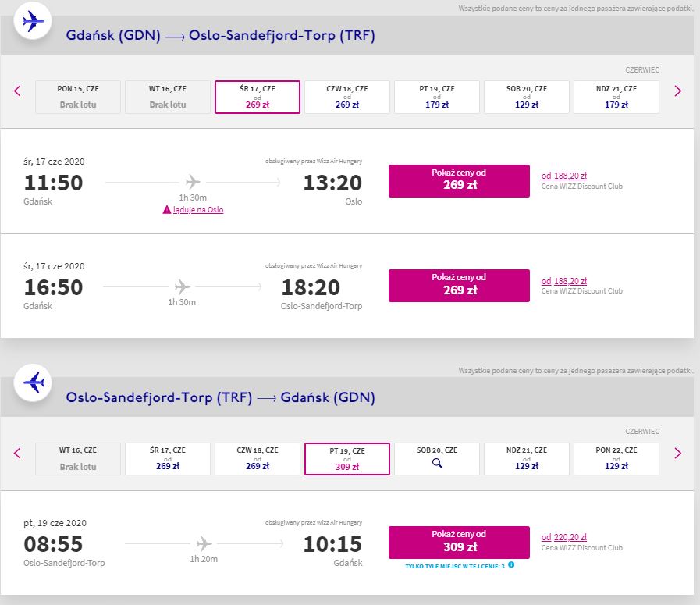Show later return dates with right arrow

pos(677,454)
